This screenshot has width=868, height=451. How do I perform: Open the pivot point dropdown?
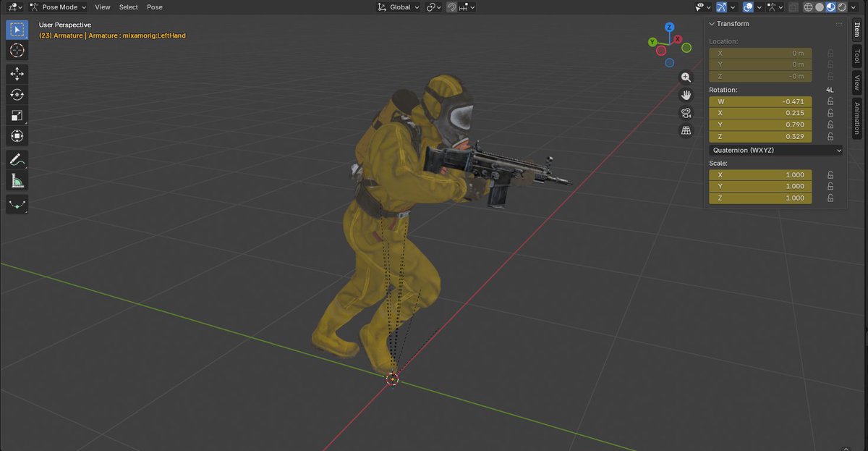(x=434, y=7)
